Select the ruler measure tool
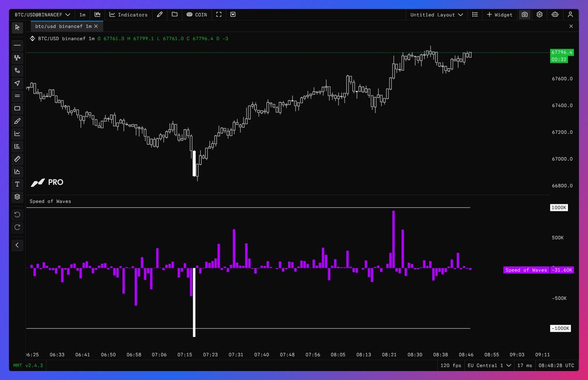 17,159
